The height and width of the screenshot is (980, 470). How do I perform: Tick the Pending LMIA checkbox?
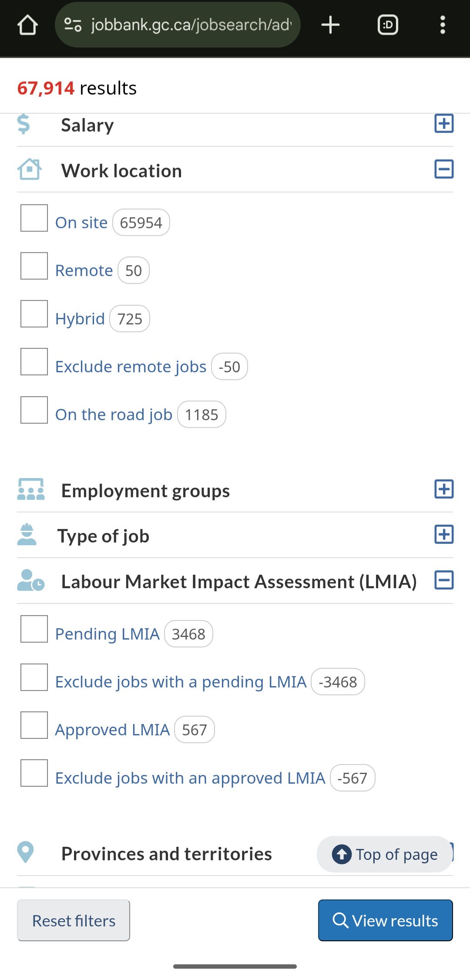click(x=34, y=629)
